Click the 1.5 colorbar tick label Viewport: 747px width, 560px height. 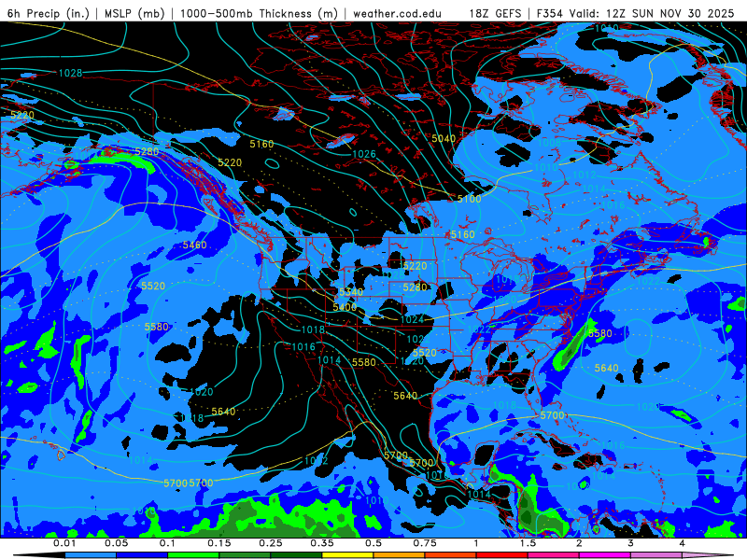pos(528,543)
